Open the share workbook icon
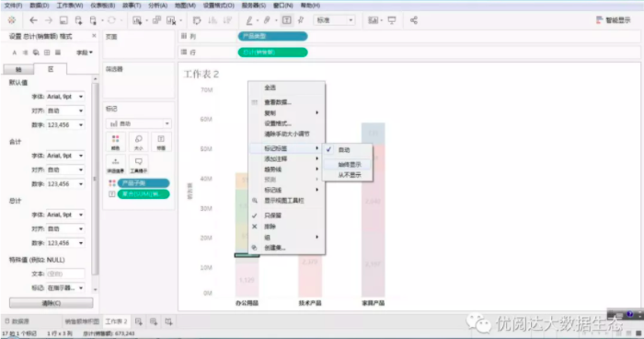 tap(414, 20)
